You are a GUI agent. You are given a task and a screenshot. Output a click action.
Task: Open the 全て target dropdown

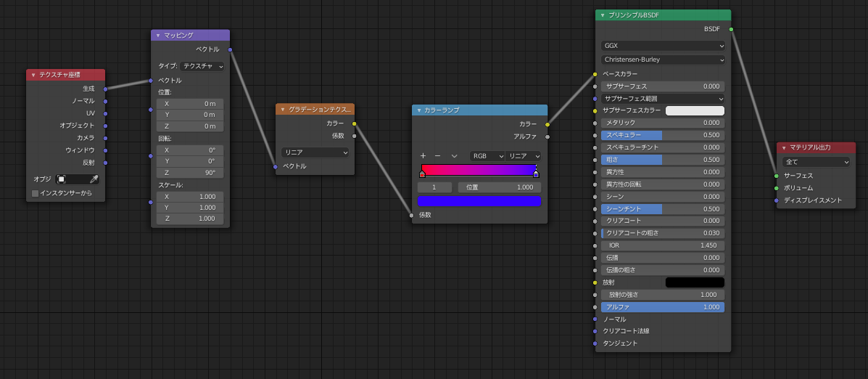817,163
